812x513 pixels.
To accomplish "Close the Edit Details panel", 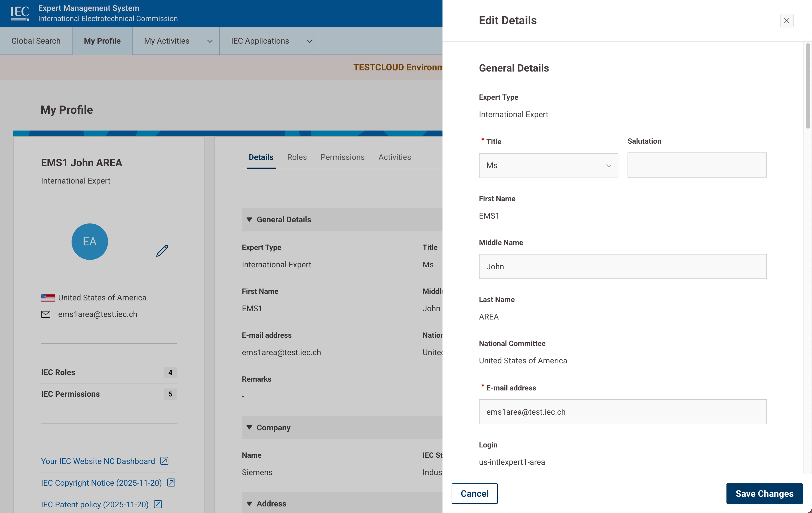I will coord(787,21).
